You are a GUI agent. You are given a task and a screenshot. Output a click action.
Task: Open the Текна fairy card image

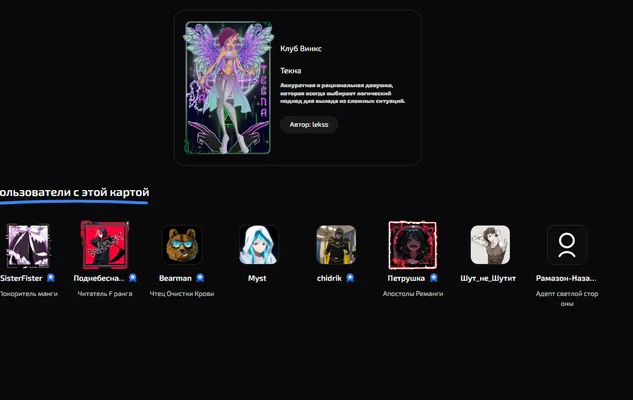228,88
